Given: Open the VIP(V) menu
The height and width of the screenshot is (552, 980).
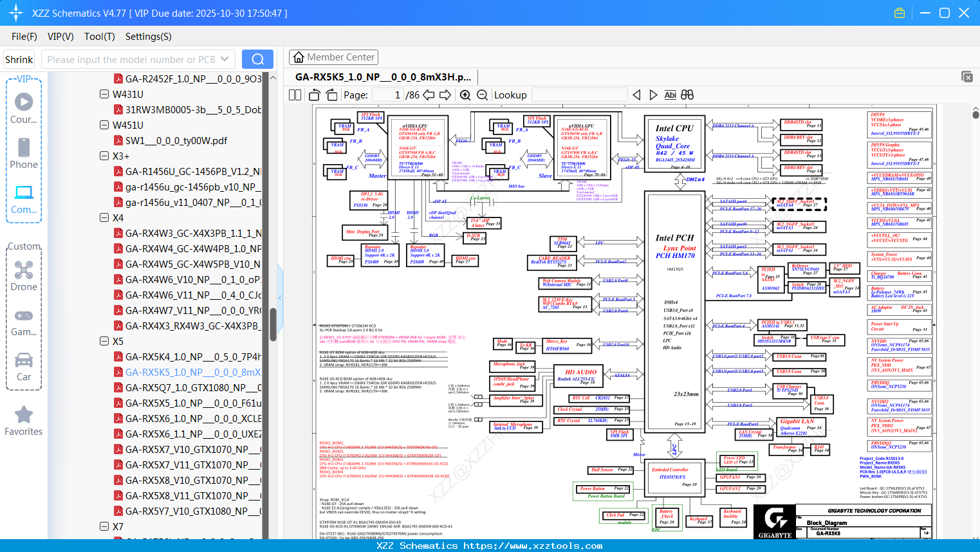Looking at the screenshot, I should click(x=60, y=37).
